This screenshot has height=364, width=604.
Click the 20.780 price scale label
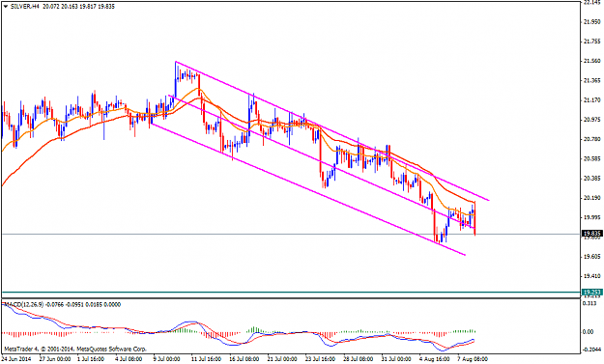tap(592, 139)
